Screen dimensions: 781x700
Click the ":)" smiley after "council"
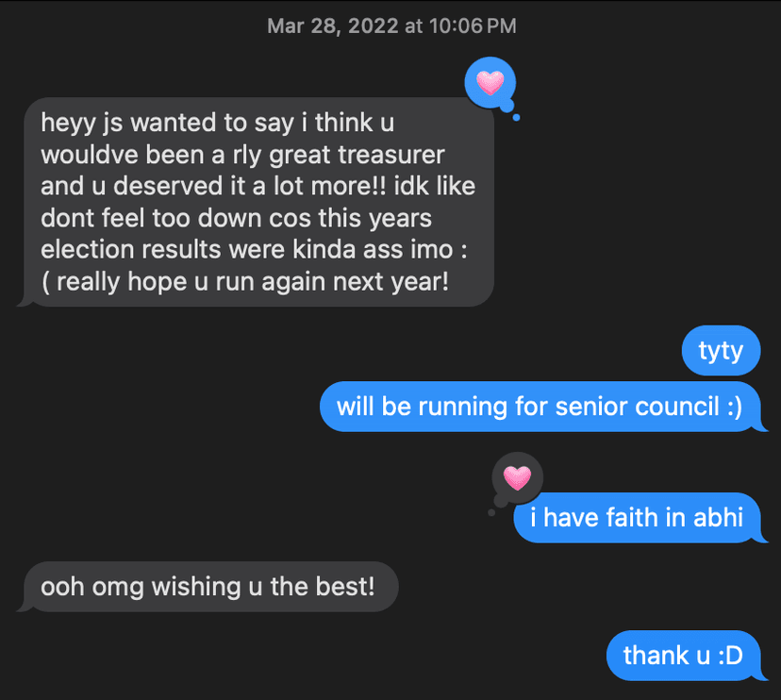click(x=729, y=407)
